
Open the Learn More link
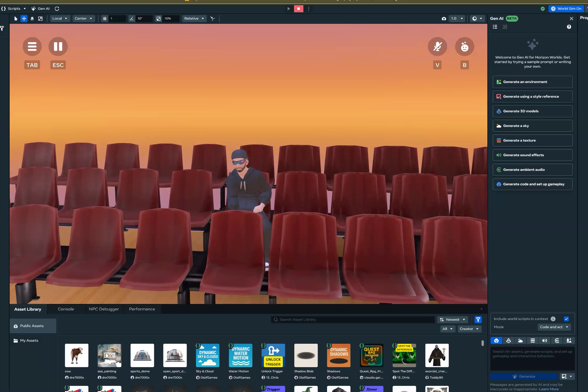click(549, 389)
